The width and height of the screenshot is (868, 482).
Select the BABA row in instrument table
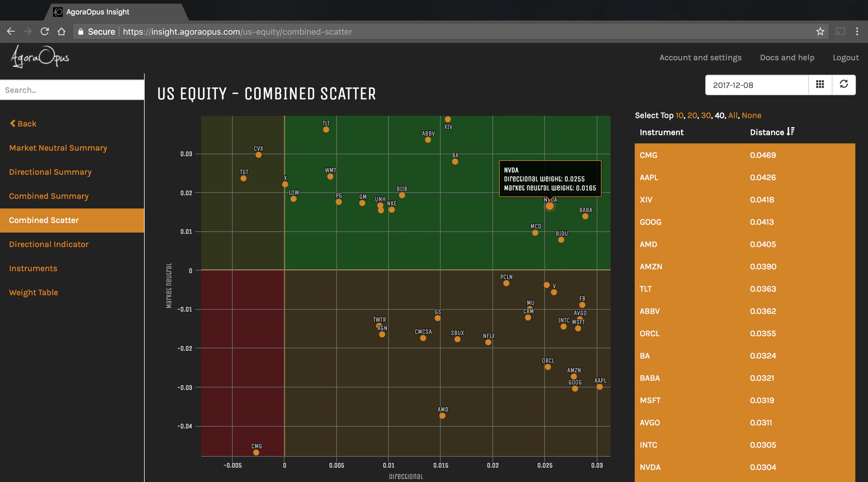(x=745, y=378)
